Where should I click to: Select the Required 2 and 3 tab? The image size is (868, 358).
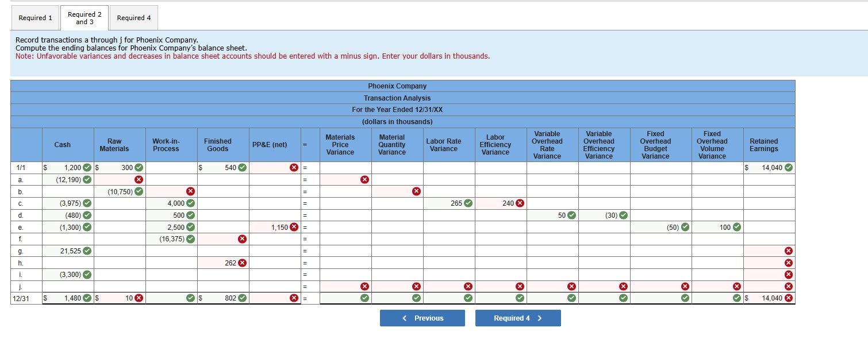(84, 17)
